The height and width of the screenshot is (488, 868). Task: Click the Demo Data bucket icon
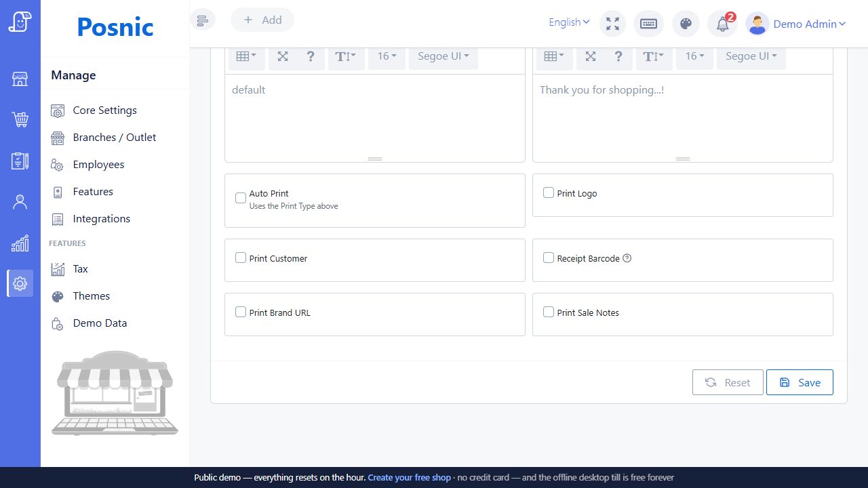pos(58,323)
